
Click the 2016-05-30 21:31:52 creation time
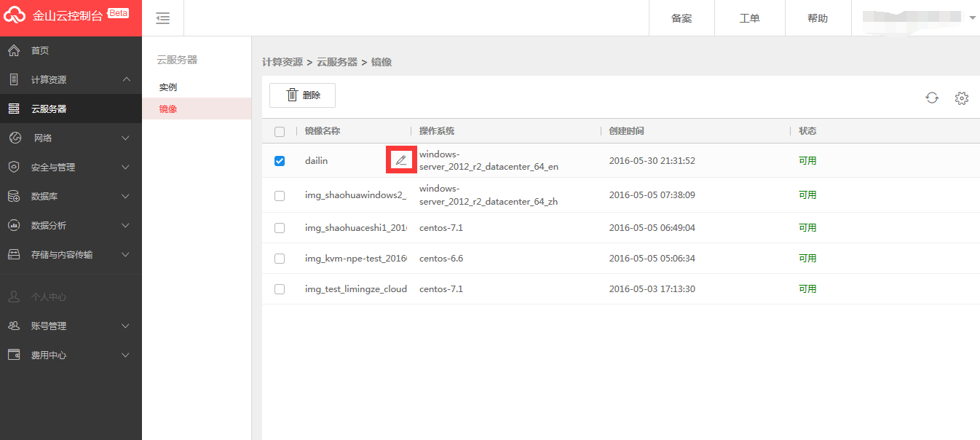point(652,161)
